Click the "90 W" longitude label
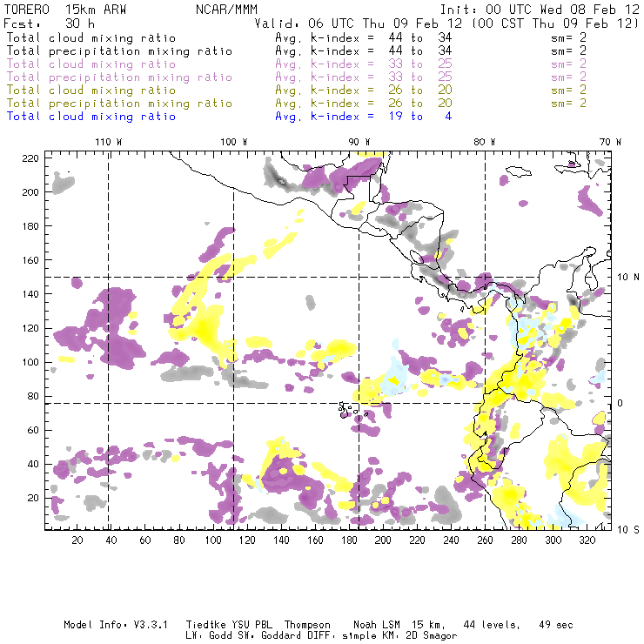This screenshot has width=644, height=644. click(359, 142)
